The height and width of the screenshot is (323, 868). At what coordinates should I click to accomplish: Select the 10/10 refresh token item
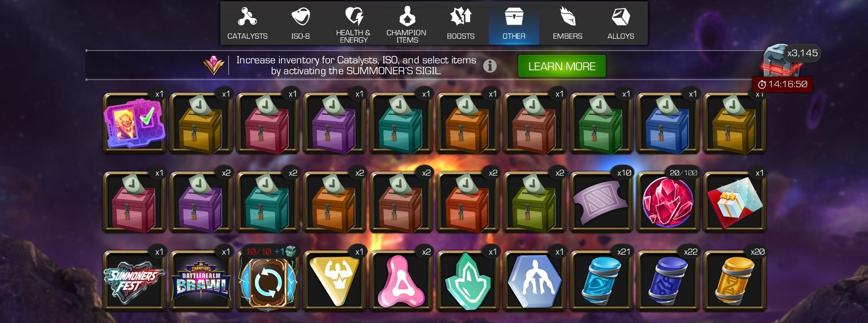[x=268, y=281]
